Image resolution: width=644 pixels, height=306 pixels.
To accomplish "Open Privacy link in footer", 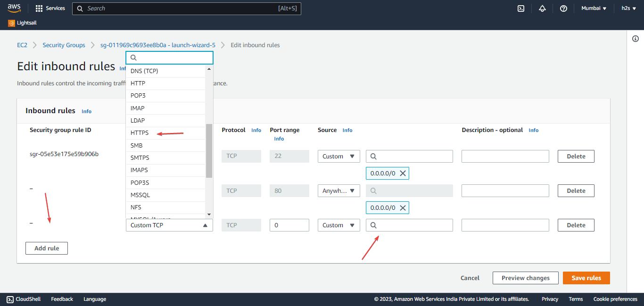I will tap(550, 299).
